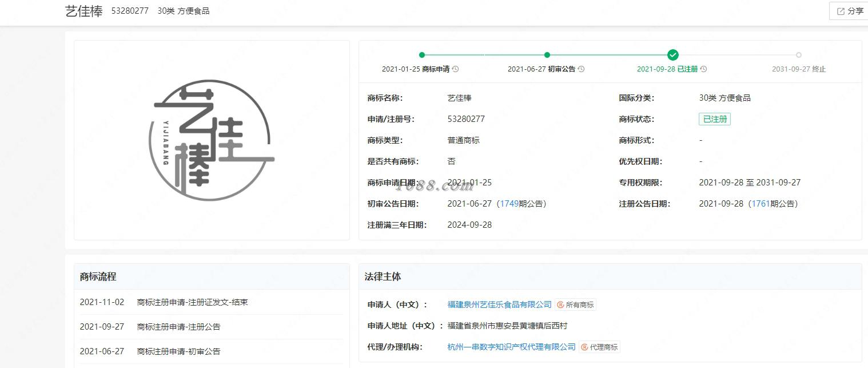
Task: Click the 商标申请日期 value 2021-01-25
Action: tap(469, 183)
